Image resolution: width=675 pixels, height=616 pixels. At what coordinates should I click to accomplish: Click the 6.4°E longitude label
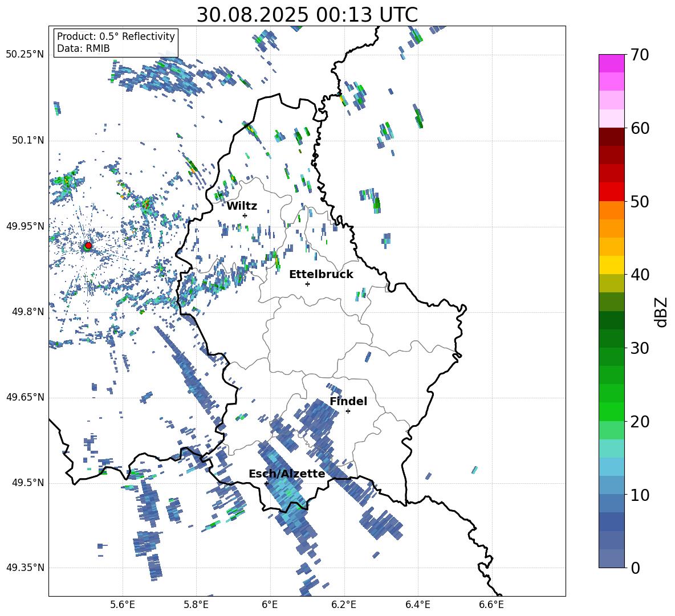(x=417, y=605)
